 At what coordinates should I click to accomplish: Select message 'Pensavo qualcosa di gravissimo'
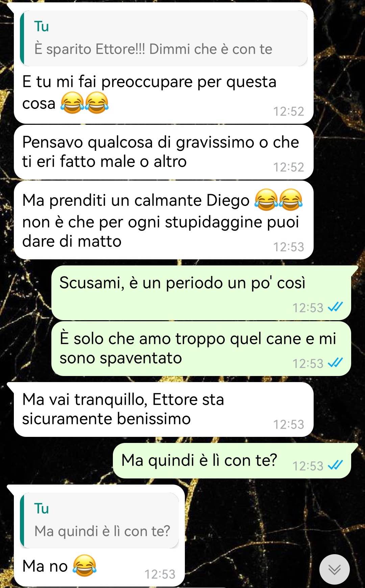click(x=164, y=152)
